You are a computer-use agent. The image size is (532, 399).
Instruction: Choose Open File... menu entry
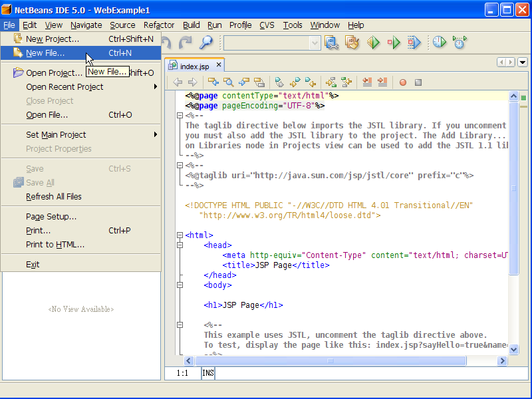(x=80, y=114)
